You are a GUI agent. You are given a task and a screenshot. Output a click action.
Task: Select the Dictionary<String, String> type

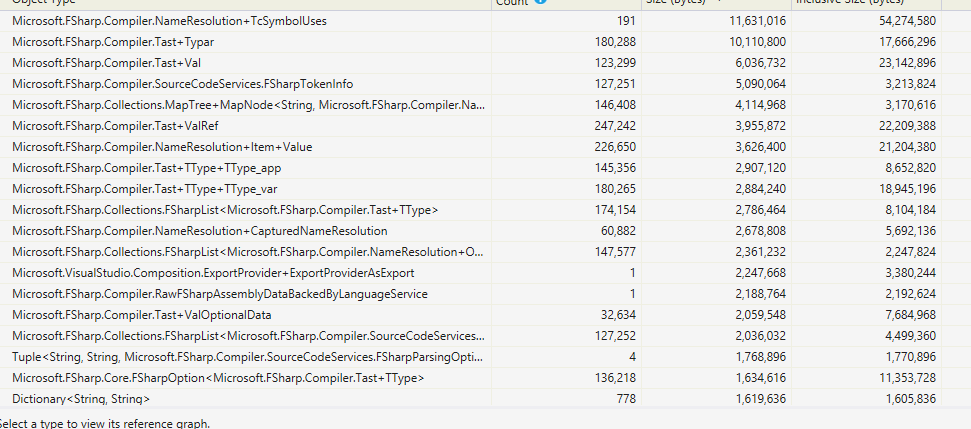coord(81,399)
